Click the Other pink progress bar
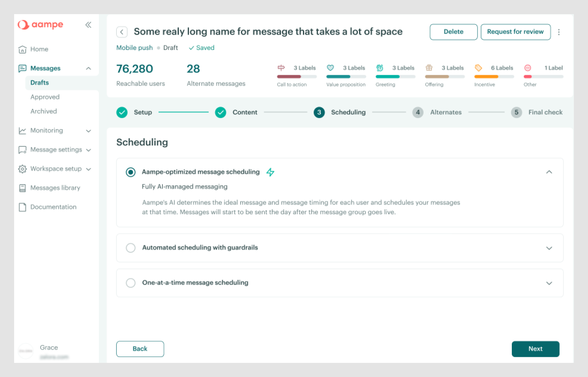Viewport: 588px width, 377px height. [544, 77]
